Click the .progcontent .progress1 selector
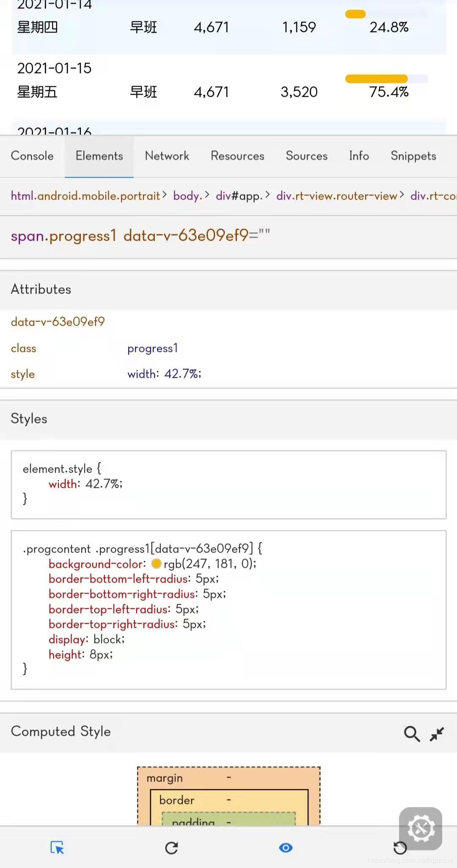 142,549
